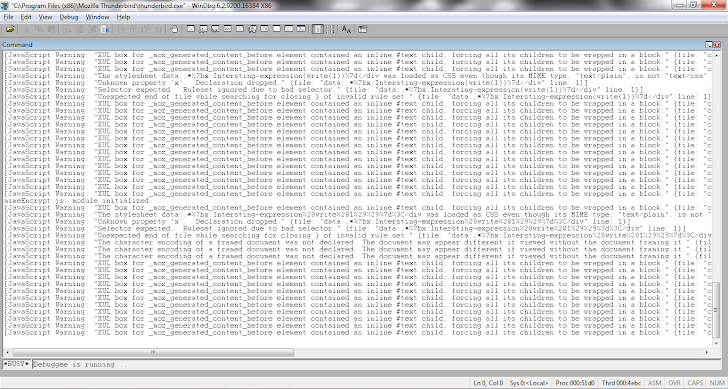This screenshot has height=389, width=728.
Task: Insert breakpoint with the hand icon
Action: (174, 29)
